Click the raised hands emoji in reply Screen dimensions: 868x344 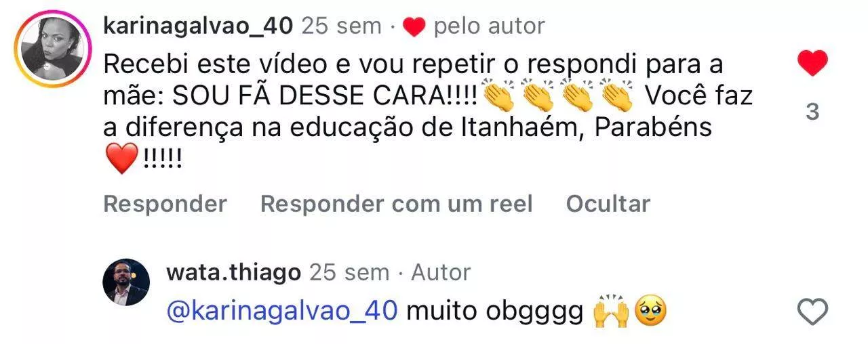pyautogui.click(x=608, y=311)
